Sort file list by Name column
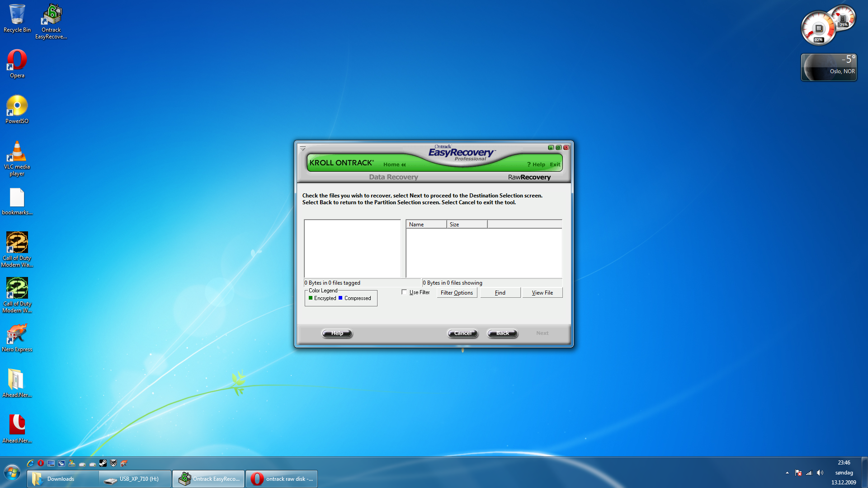The image size is (868, 488). 426,225
